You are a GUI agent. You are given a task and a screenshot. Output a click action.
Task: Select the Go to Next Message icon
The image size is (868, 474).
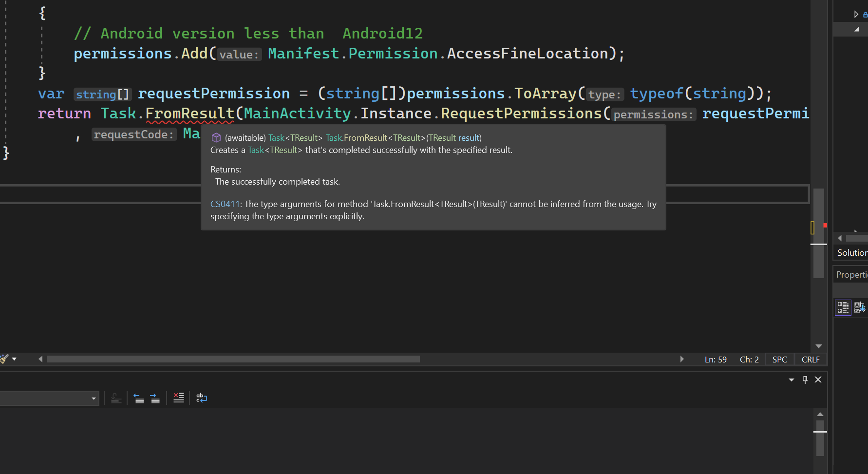[155, 398]
